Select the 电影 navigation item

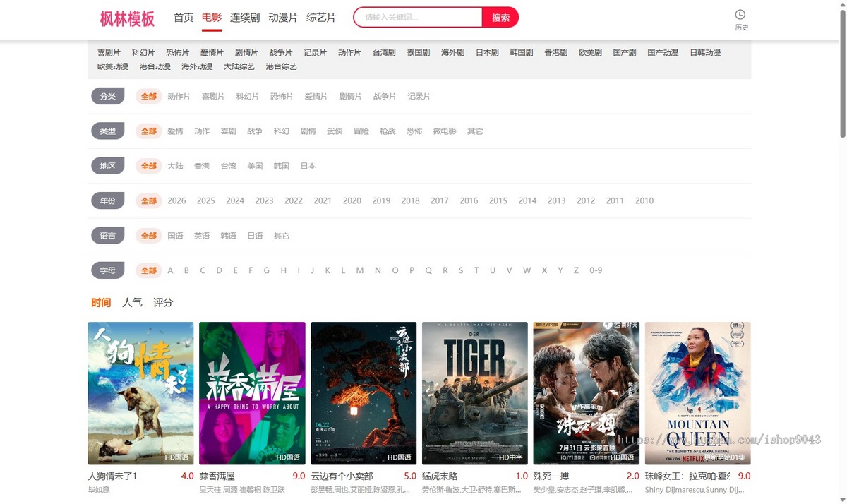pos(212,18)
